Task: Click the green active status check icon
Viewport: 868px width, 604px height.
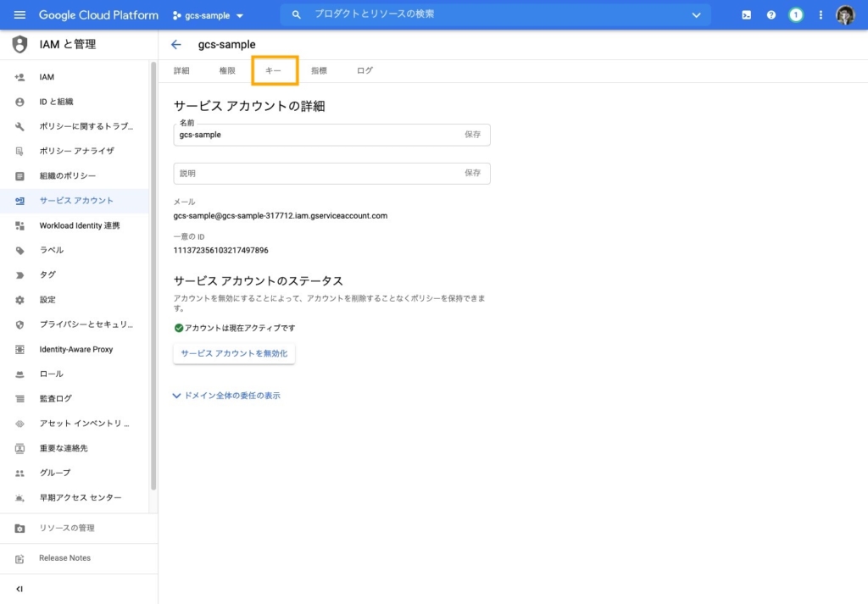Action: 178,328
